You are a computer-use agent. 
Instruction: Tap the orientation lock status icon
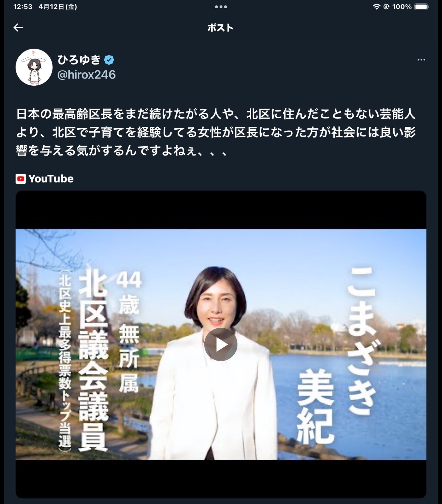coord(386,7)
